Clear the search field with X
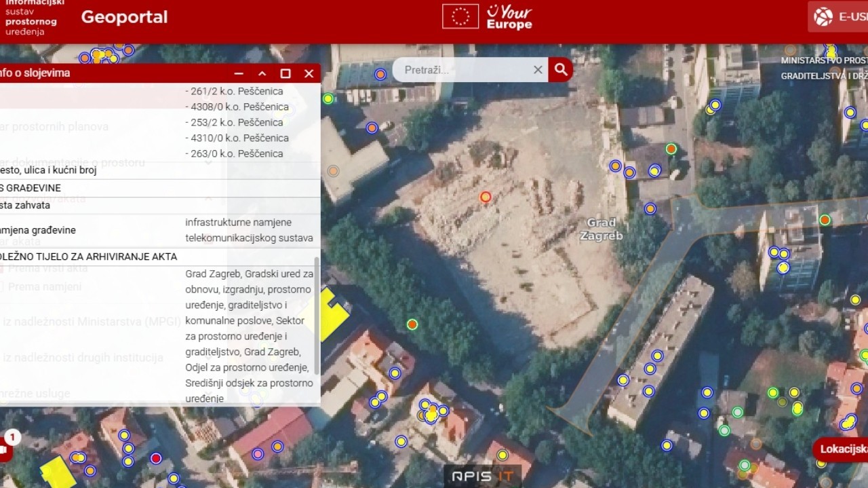This screenshot has width=868, height=488. 538,69
